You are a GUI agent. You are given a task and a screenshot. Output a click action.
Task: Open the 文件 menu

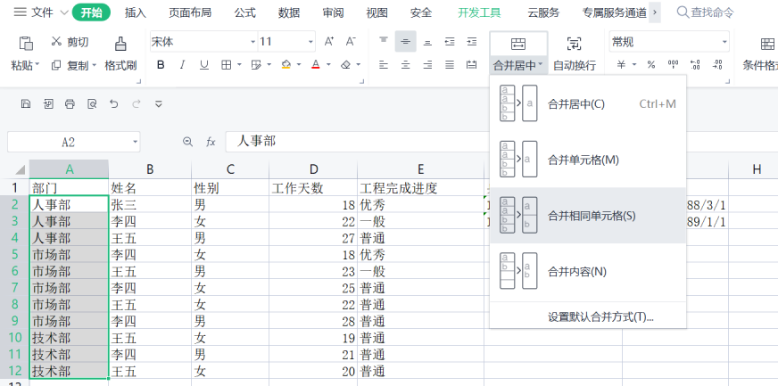[42, 13]
